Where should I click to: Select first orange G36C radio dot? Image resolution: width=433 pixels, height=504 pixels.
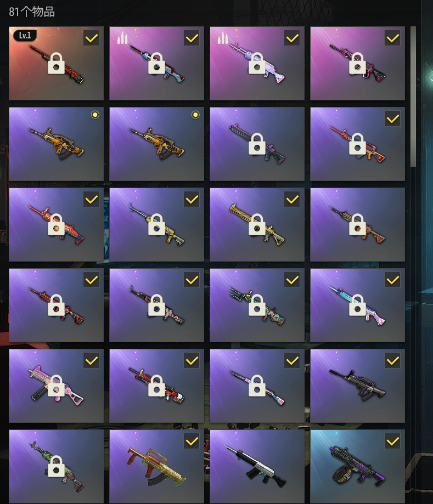click(x=95, y=115)
